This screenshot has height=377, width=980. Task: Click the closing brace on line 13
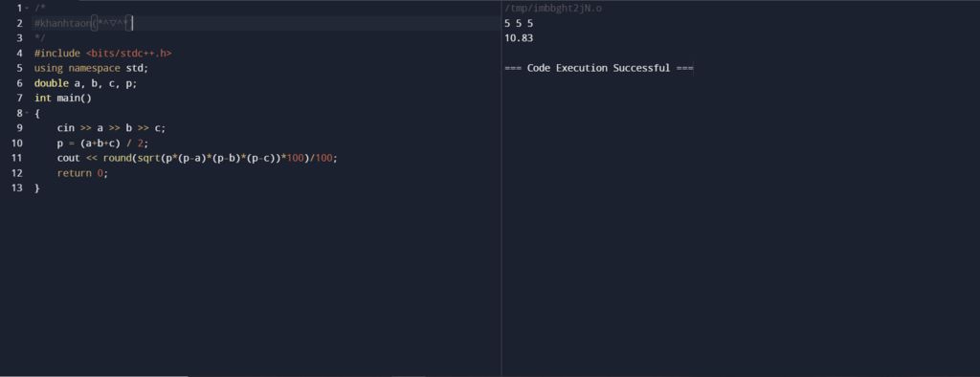pyautogui.click(x=37, y=188)
